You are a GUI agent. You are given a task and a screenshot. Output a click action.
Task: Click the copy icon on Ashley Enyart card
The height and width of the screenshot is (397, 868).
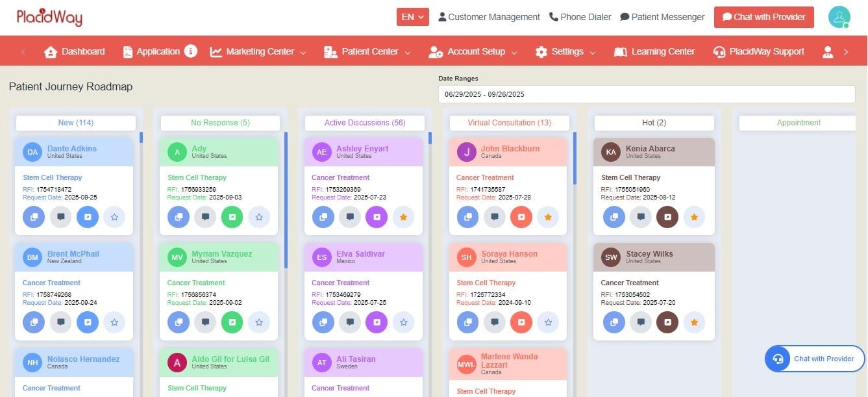pos(323,217)
